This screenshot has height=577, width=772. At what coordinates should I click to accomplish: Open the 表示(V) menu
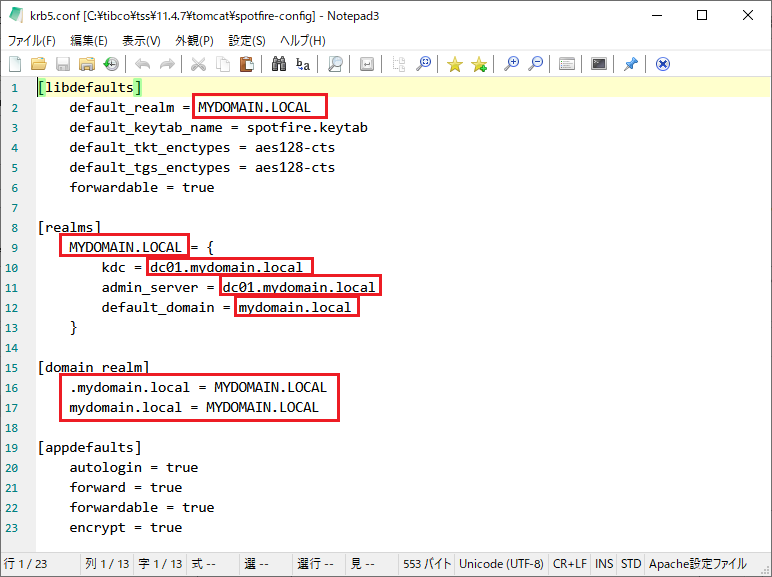141,40
